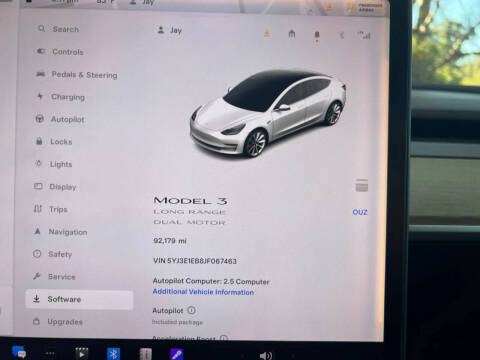
Task: Open Additional Vehicle Information link
Action: click(203, 292)
